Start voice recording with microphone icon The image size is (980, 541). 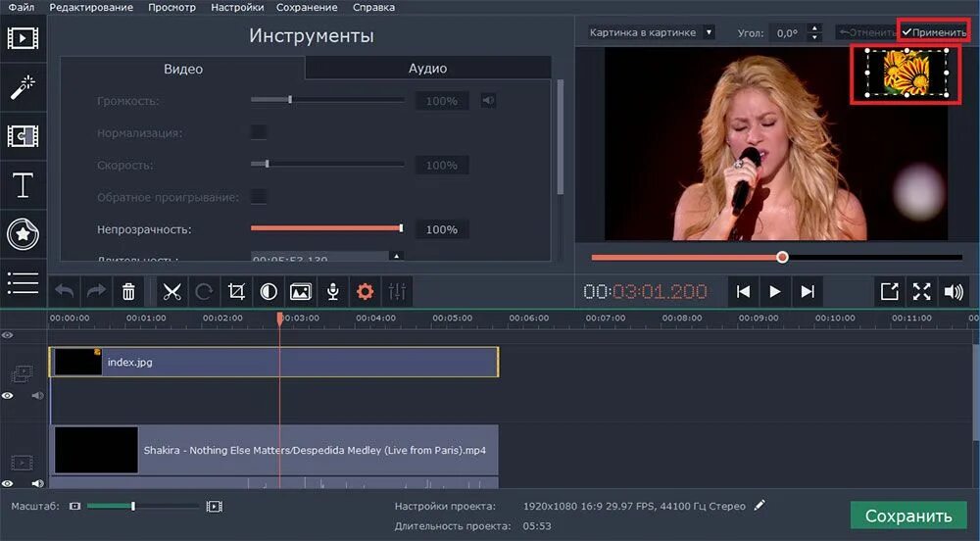pyautogui.click(x=333, y=292)
